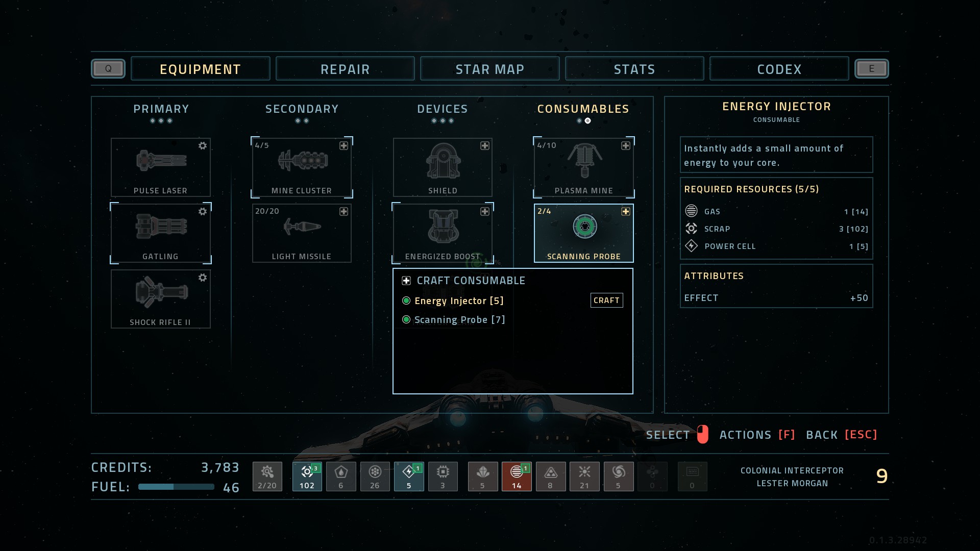Click the CRAFT button for Energy Injector
Image resolution: width=980 pixels, height=551 pixels.
pos(607,300)
